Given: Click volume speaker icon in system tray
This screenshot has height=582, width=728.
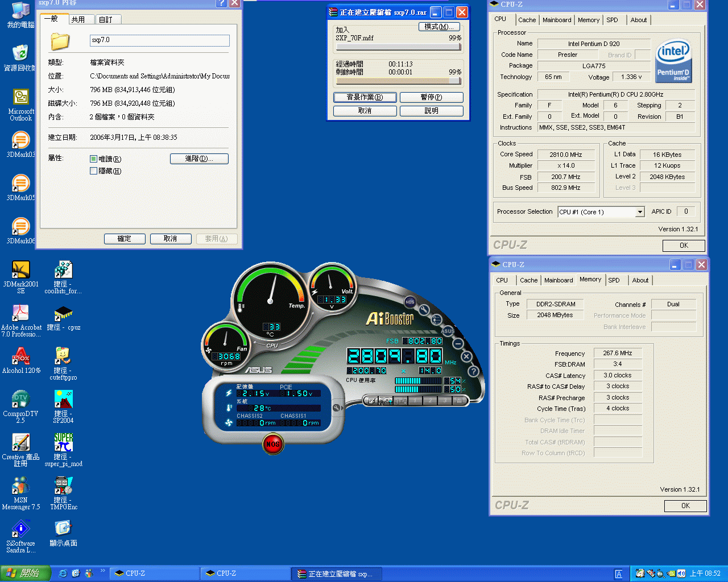Looking at the screenshot, I should click(x=681, y=573).
